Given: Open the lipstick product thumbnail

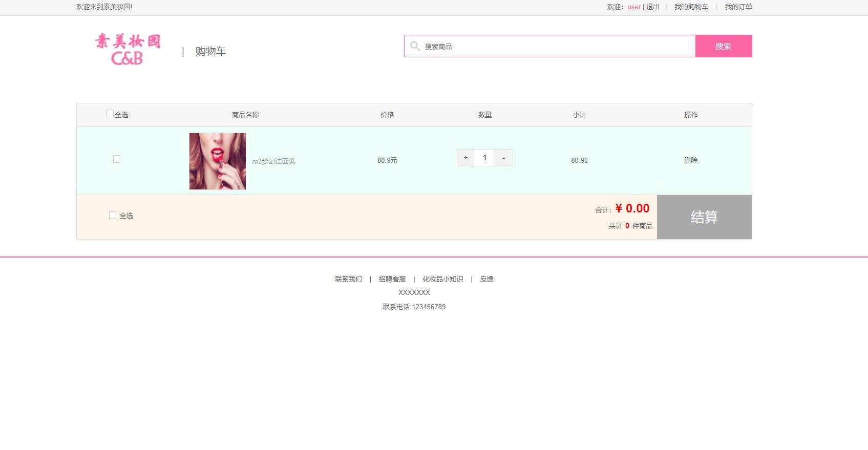Looking at the screenshot, I should point(218,161).
